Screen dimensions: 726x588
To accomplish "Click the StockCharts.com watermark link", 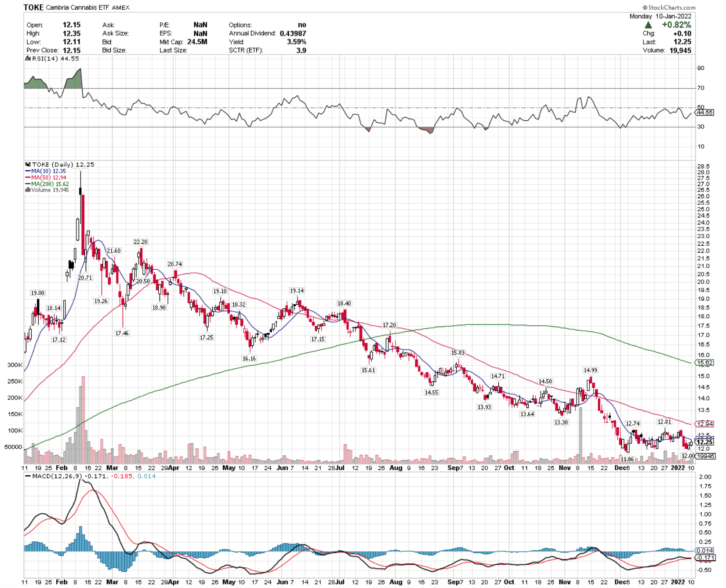I will (x=669, y=7).
